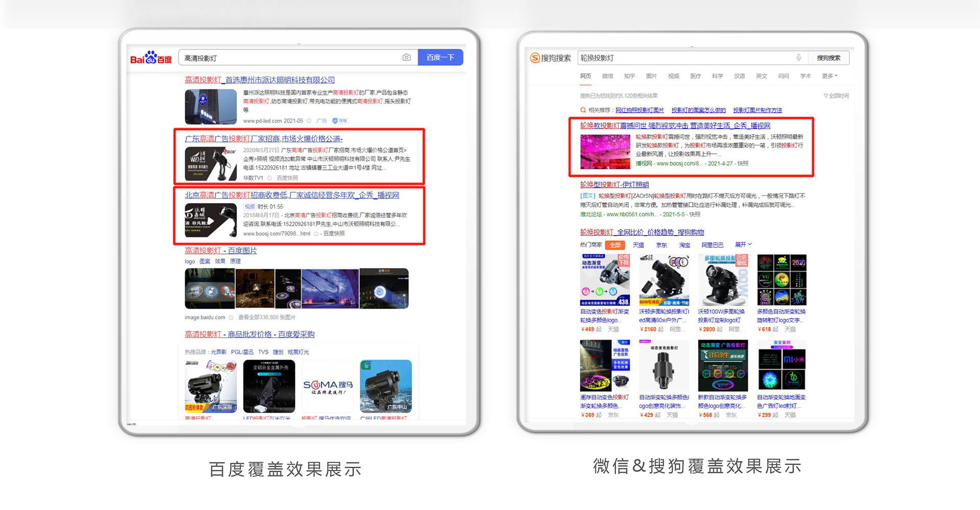980x510 pixels.
Task: Expand the 展开 merchant list
Action: [743, 245]
